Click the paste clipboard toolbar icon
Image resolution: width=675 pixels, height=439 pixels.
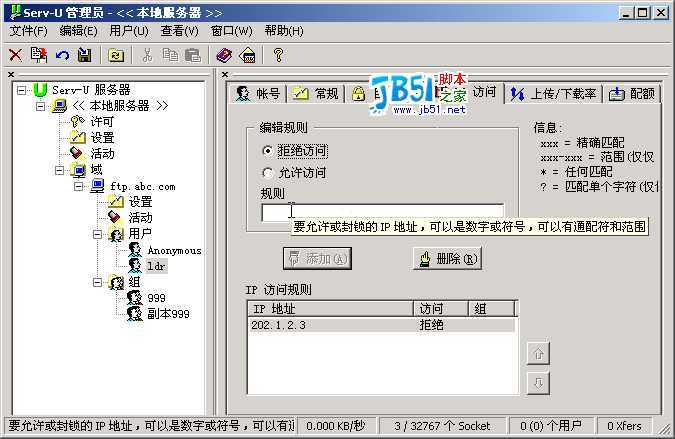pyautogui.click(x=193, y=55)
